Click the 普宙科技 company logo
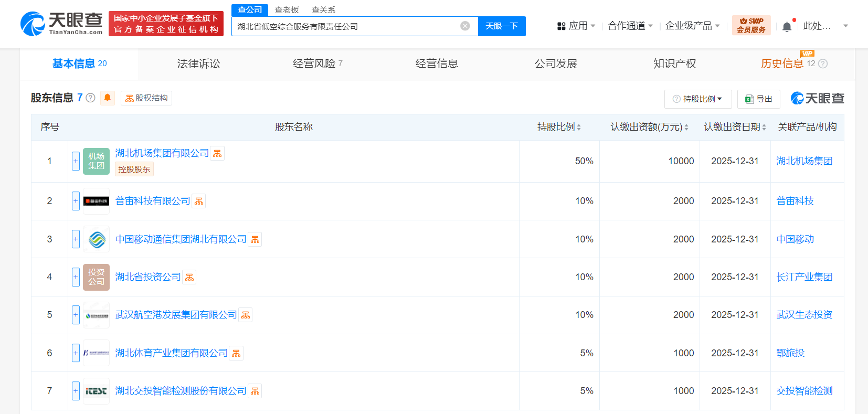This screenshot has height=414, width=868. click(x=96, y=201)
